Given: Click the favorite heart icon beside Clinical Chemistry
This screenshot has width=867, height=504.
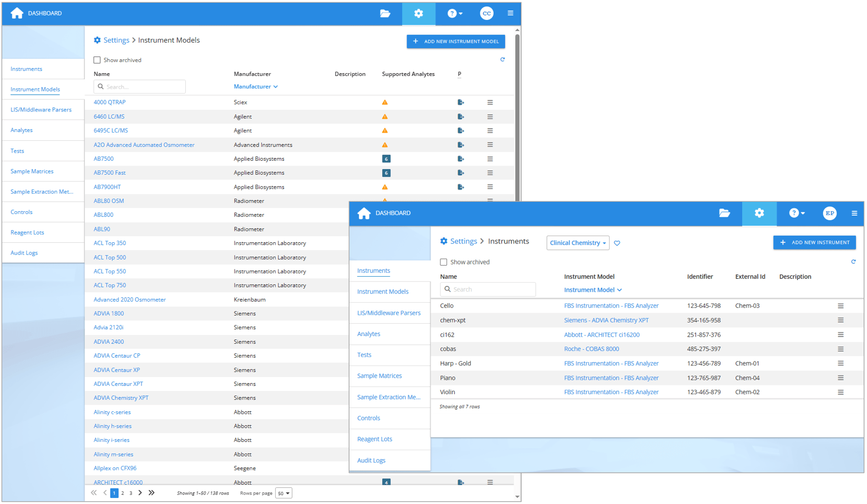Looking at the screenshot, I should [617, 243].
